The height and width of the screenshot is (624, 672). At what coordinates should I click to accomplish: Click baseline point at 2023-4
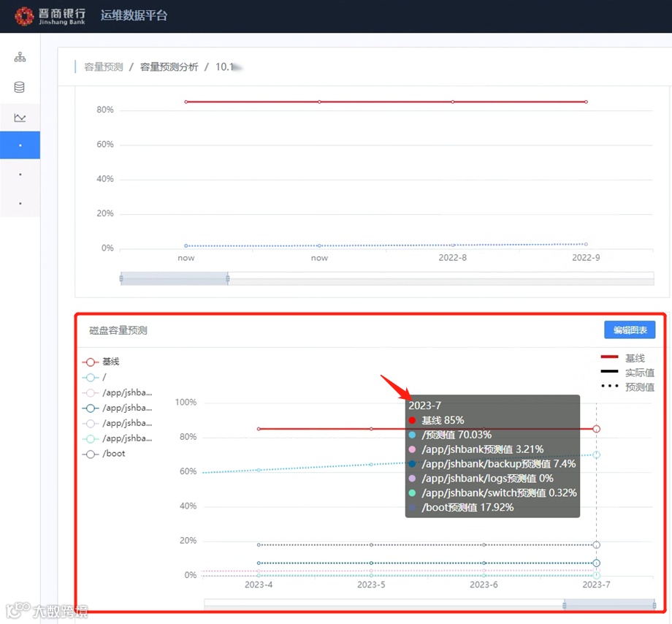pos(259,429)
